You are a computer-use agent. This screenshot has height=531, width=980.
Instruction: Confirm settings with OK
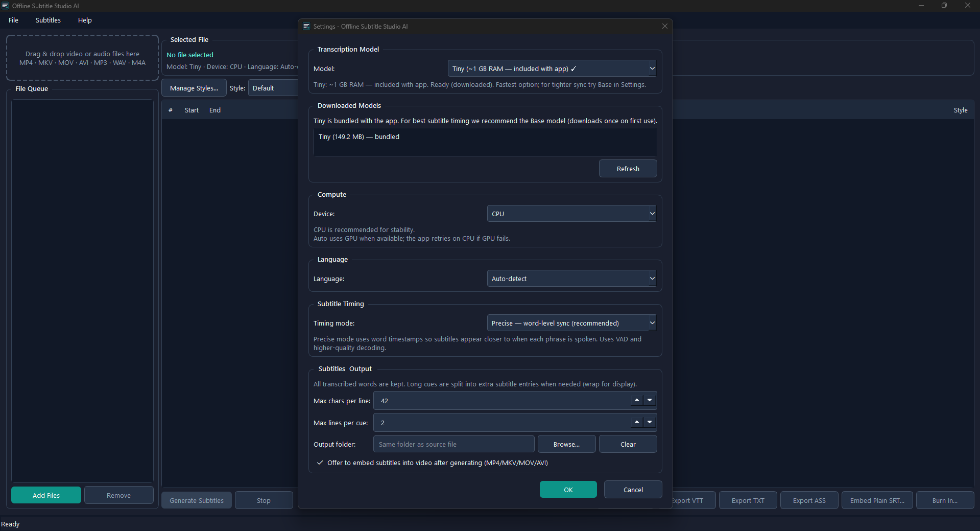[568, 490]
